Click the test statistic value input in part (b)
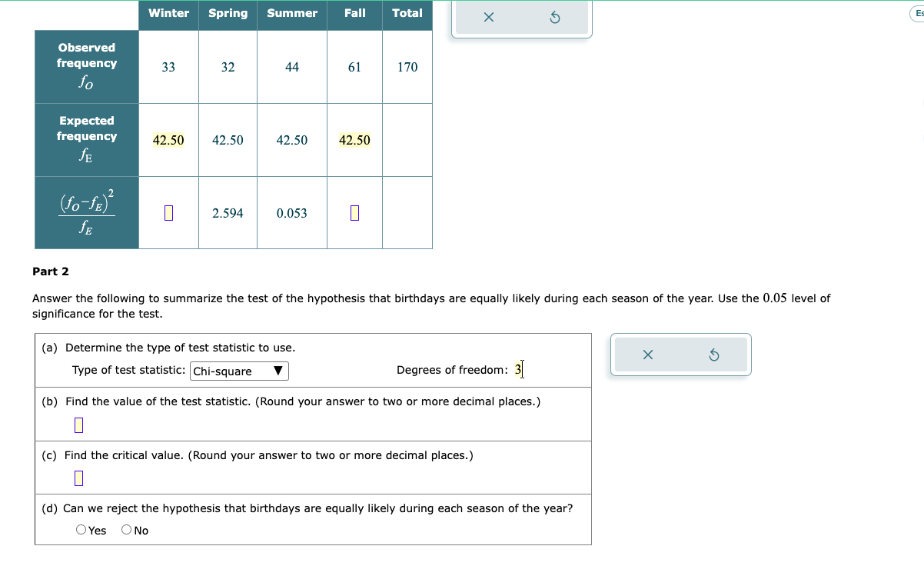924x566 pixels. point(77,423)
